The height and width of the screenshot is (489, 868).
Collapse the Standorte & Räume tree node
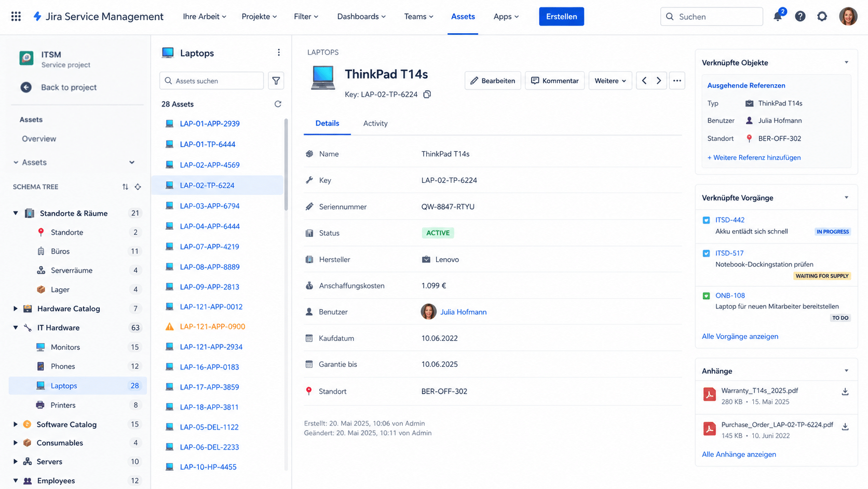tap(15, 213)
